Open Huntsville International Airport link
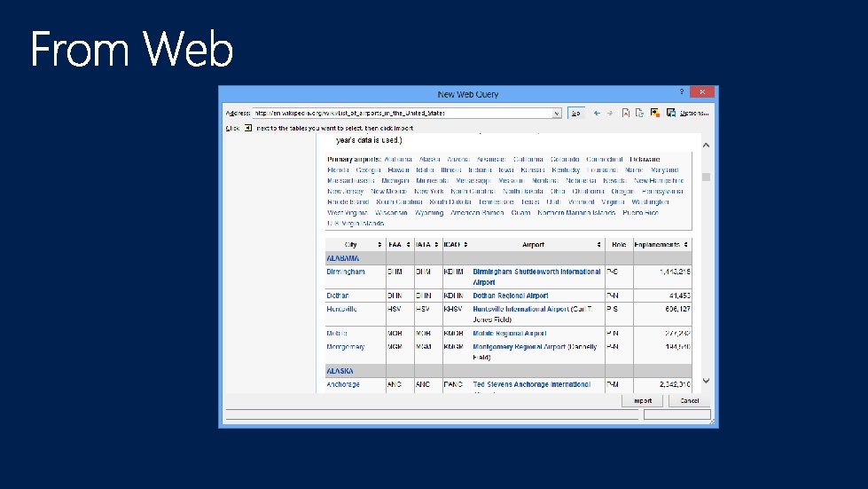 pos(520,309)
